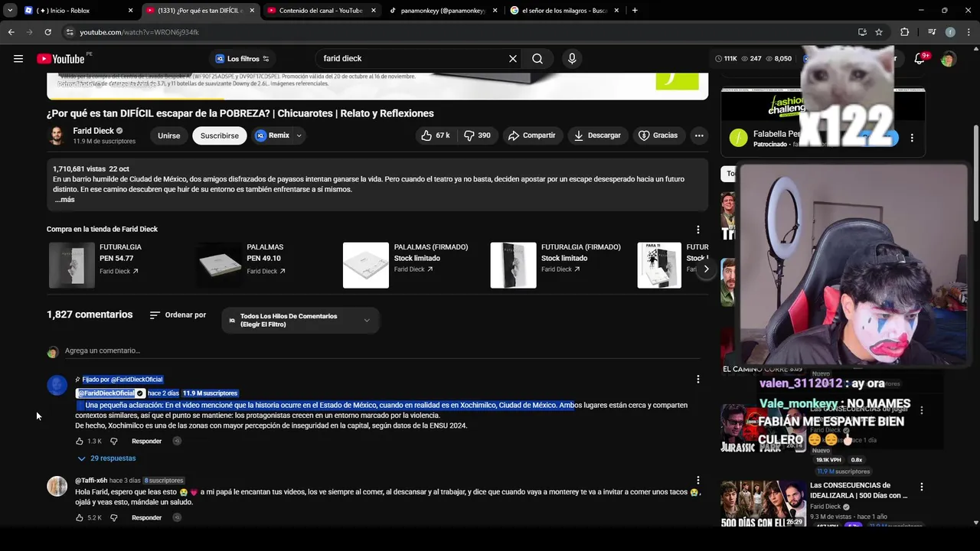Open the YouTube account avatar menu

pos(949,59)
